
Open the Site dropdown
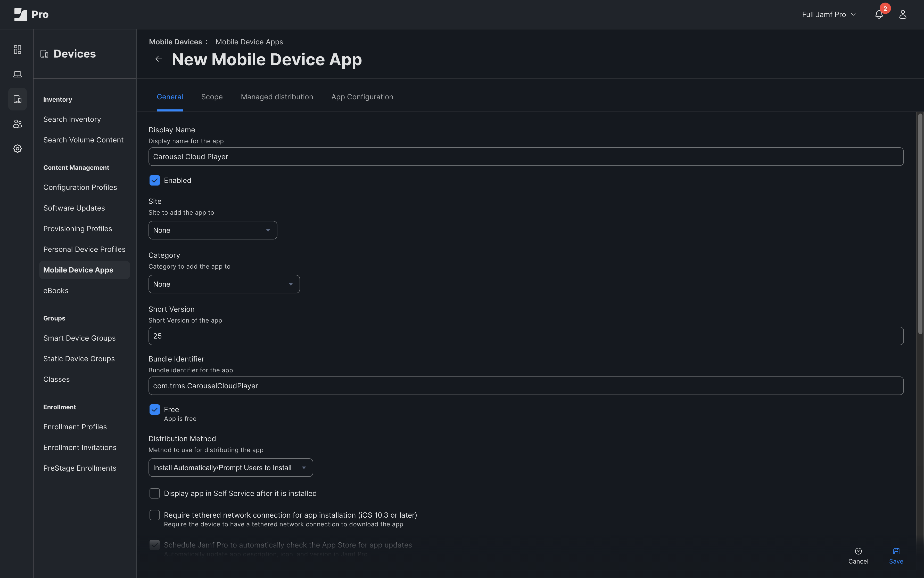pos(213,230)
